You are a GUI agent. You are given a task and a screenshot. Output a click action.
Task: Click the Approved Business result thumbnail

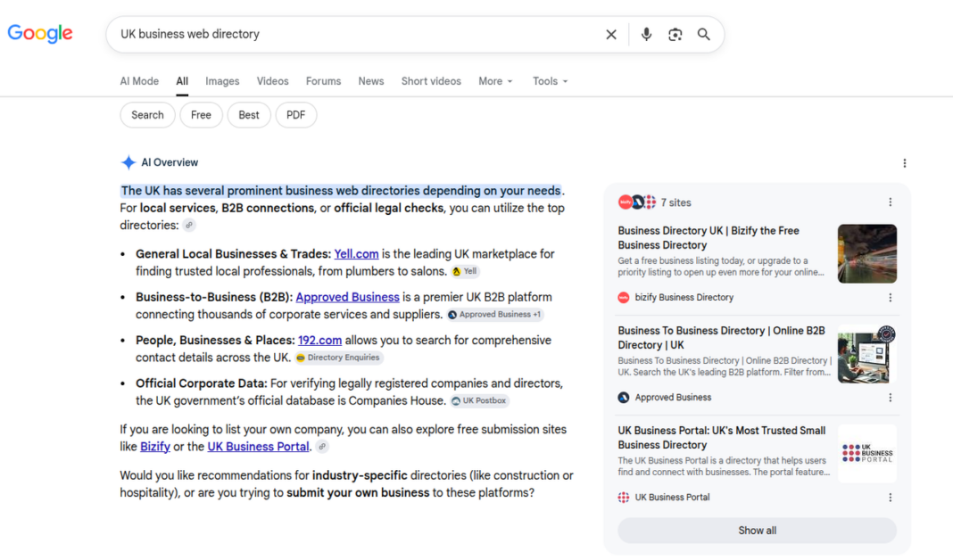tap(867, 354)
